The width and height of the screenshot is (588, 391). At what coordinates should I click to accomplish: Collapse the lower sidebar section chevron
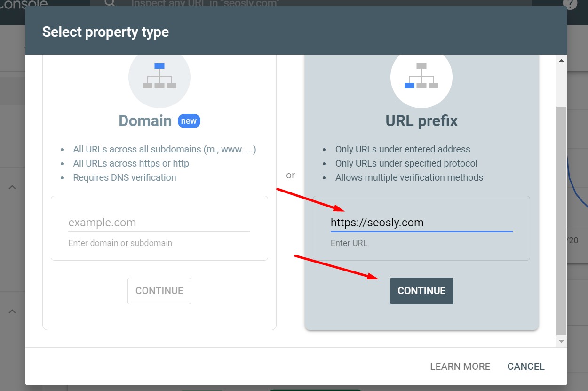[x=12, y=311]
